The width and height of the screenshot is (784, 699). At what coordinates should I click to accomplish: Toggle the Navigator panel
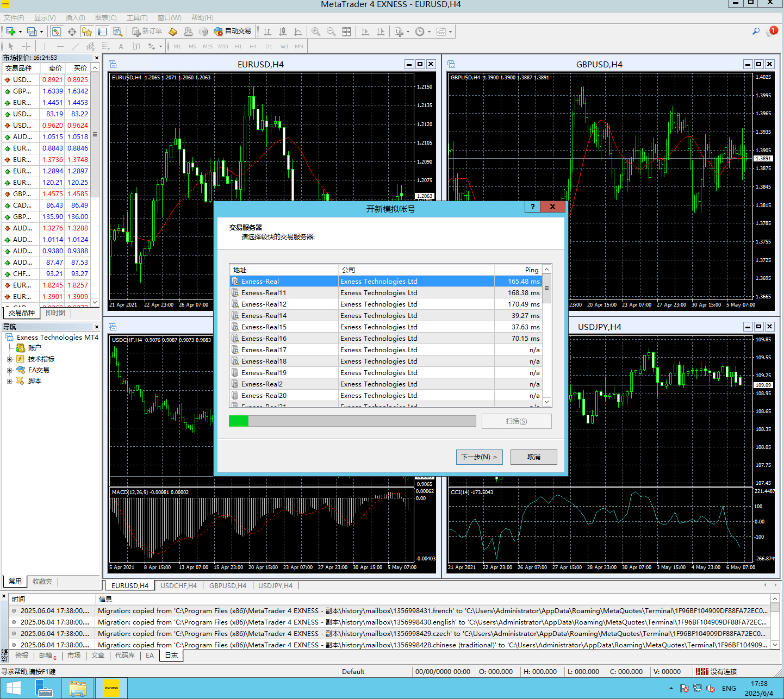point(86,32)
